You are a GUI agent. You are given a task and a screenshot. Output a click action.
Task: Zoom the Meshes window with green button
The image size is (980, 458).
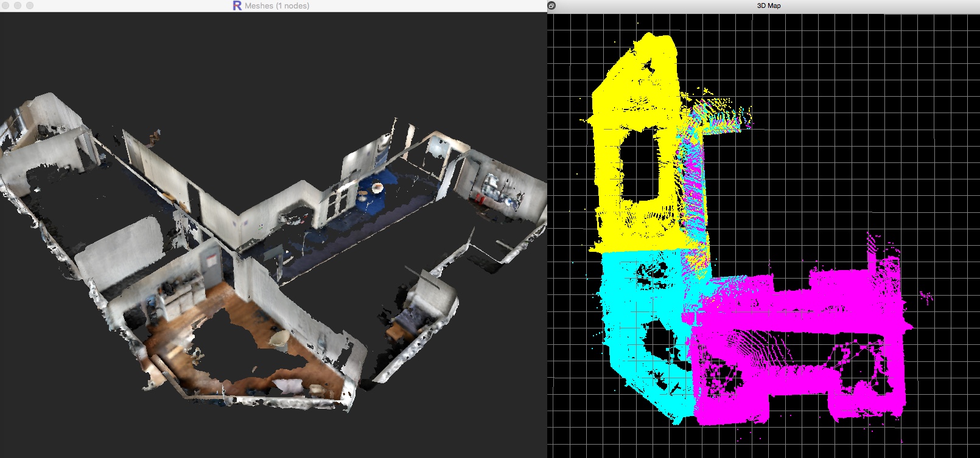pyautogui.click(x=30, y=5)
